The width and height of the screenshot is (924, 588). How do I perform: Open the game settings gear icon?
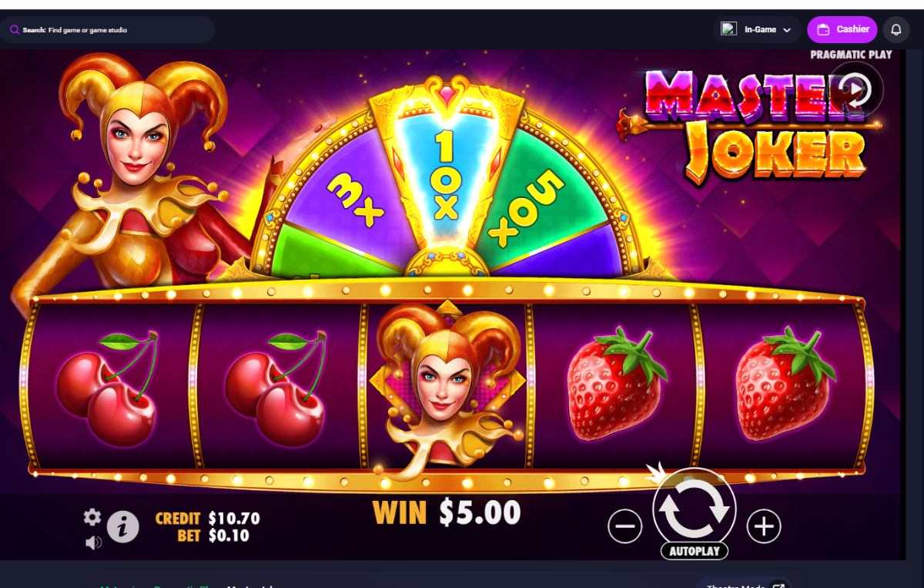coord(92,517)
